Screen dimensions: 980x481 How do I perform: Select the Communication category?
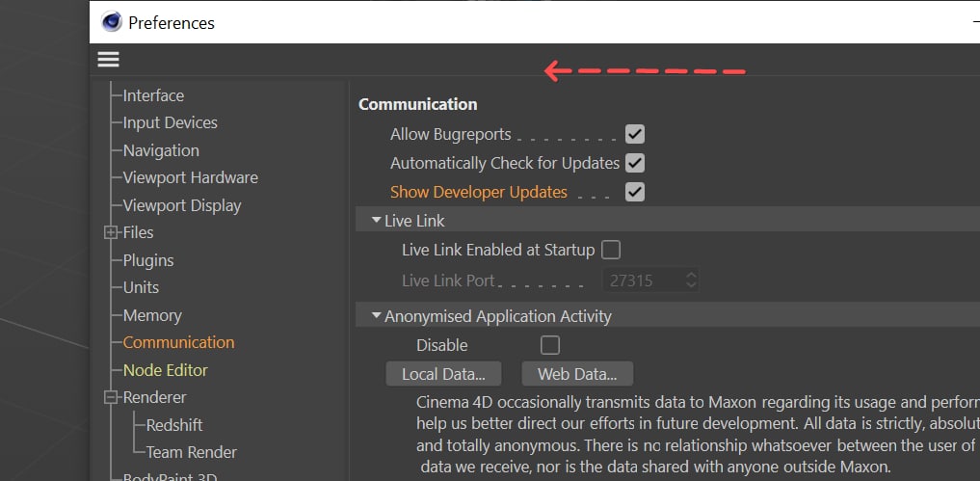coord(178,342)
